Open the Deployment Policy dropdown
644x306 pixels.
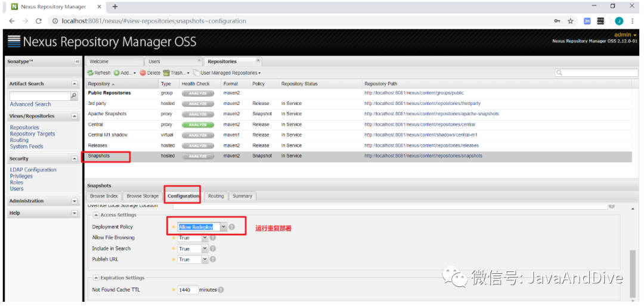tap(223, 227)
